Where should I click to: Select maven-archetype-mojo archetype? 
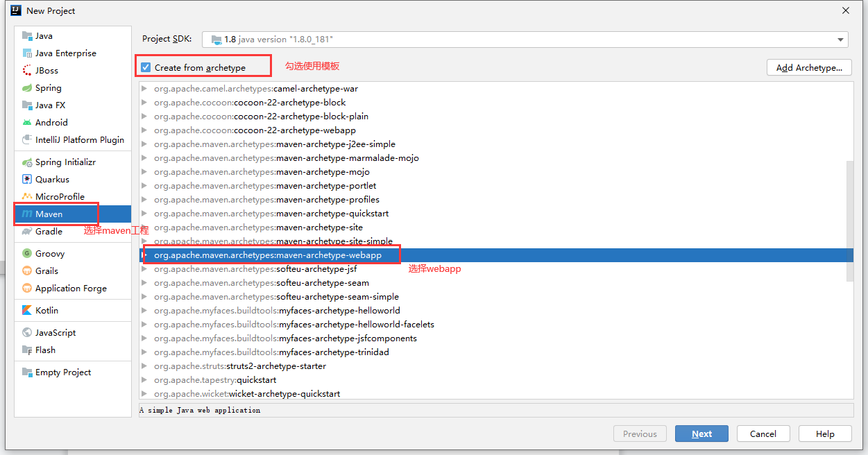pos(496,172)
